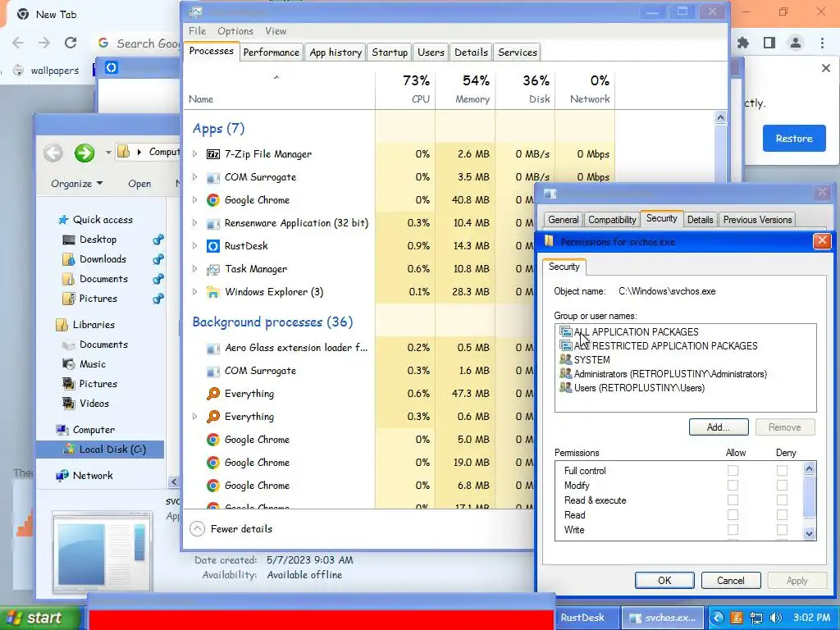Click the Task Manager process icon
This screenshot has height=630, width=840.
(x=213, y=269)
